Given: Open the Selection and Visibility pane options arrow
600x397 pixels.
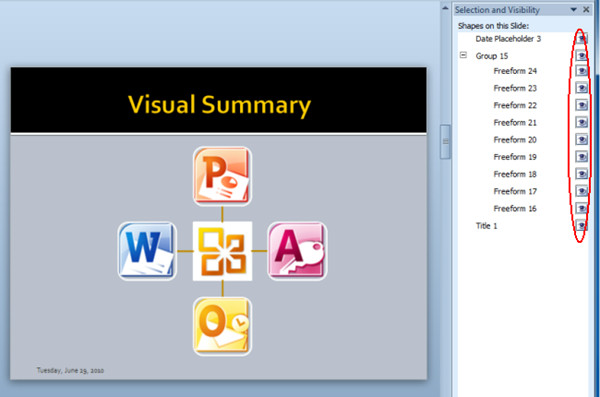Looking at the screenshot, I should click(573, 10).
